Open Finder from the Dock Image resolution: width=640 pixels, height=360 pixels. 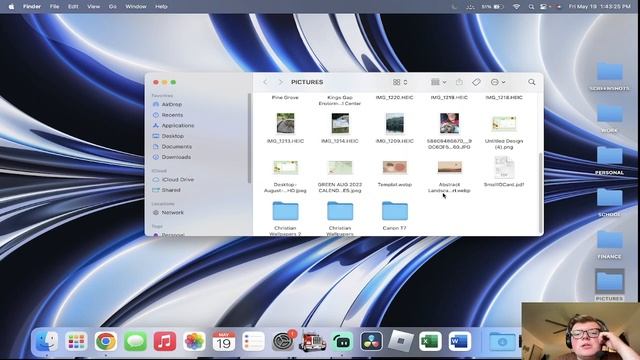(47, 341)
